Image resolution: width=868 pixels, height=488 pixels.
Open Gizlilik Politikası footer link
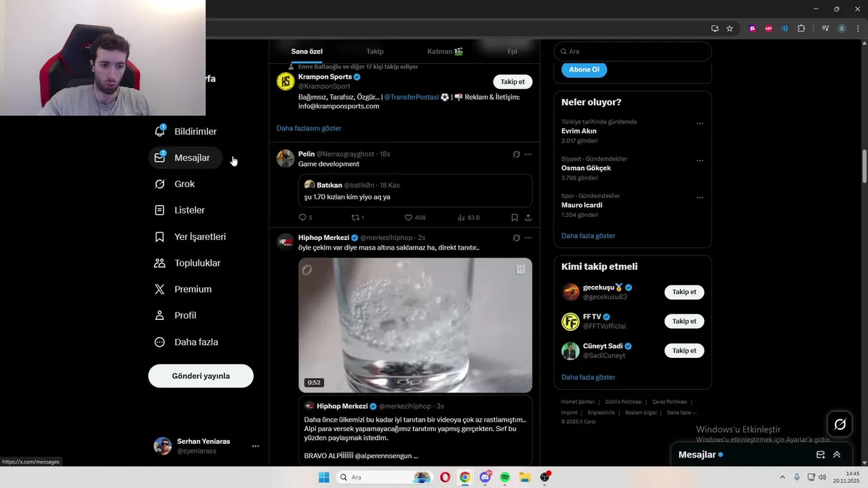tap(623, 402)
